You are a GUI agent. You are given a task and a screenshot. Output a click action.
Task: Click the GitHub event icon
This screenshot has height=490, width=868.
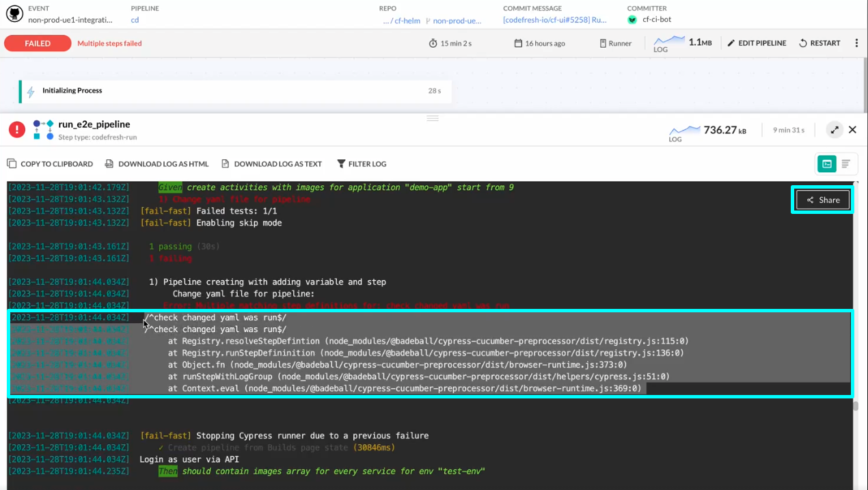coord(14,14)
